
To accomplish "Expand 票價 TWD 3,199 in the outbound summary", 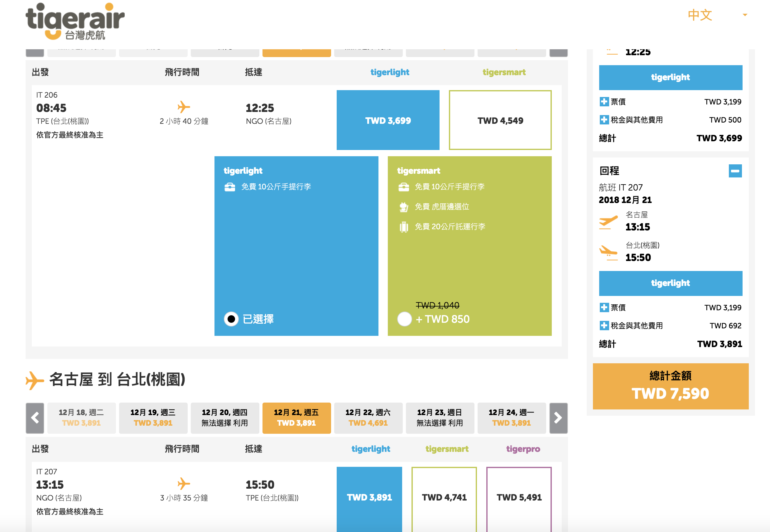I will (604, 102).
